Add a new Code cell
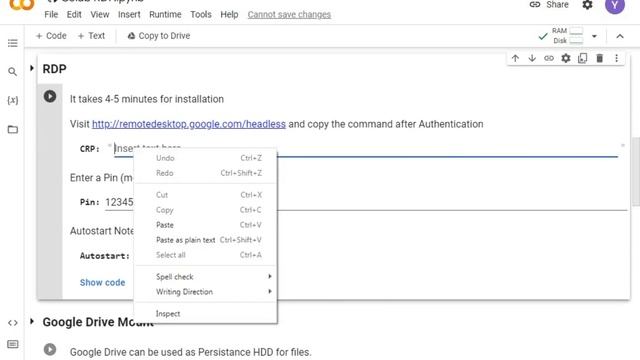Image resolution: width=640 pixels, height=360 pixels. (51, 36)
